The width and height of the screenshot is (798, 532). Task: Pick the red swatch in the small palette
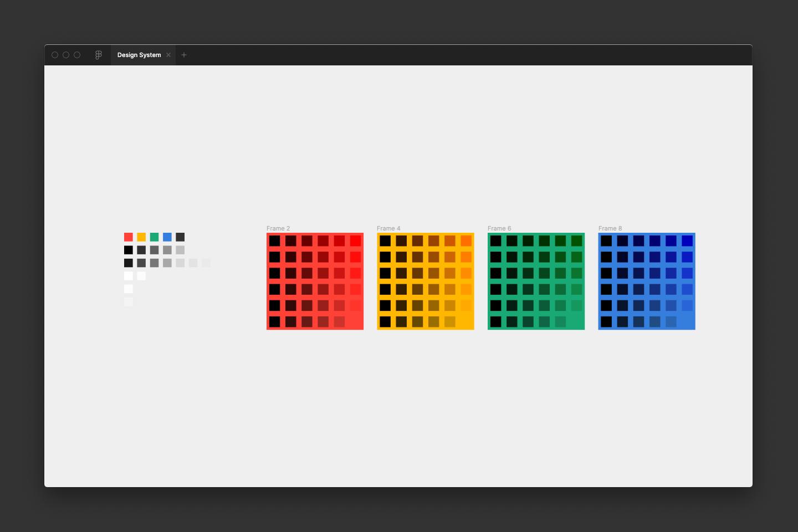(x=129, y=237)
